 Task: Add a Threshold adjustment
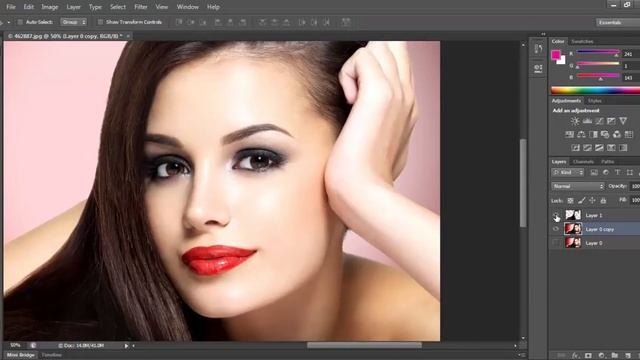coord(599,147)
